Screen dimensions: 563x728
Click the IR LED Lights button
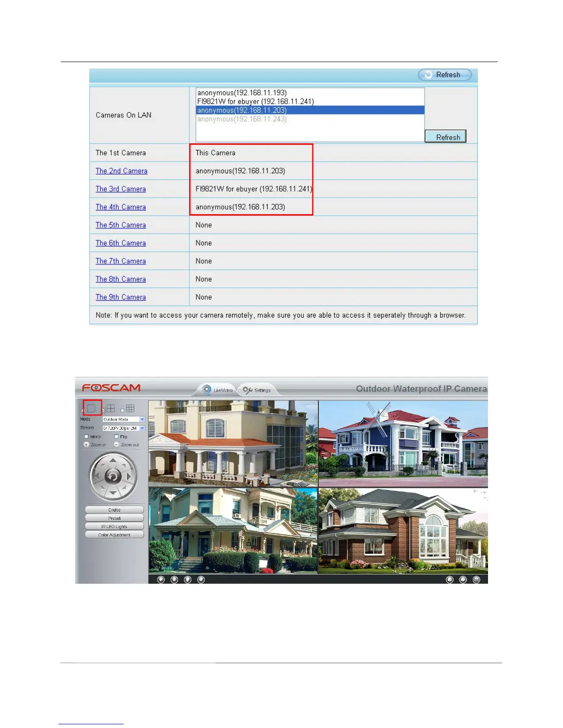[115, 526]
